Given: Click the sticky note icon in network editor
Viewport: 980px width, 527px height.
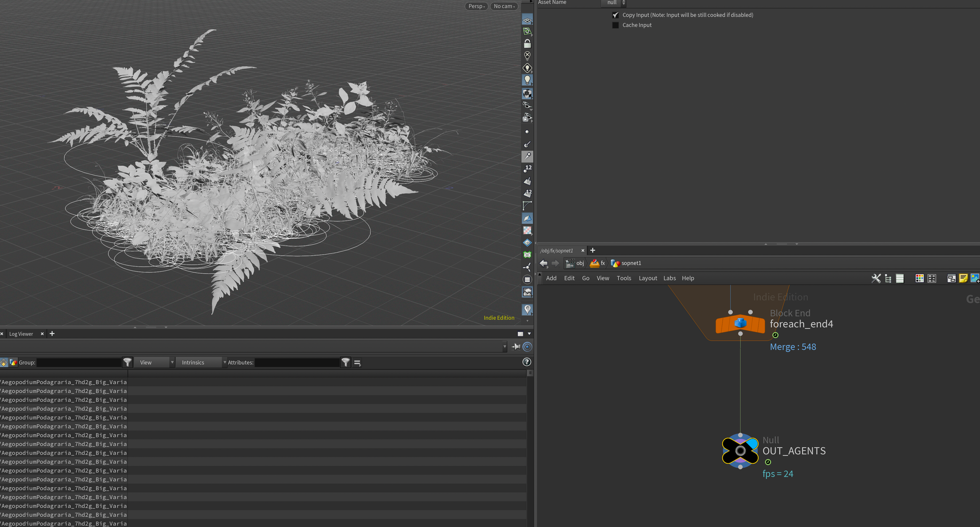Looking at the screenshot, I should 963,278.
